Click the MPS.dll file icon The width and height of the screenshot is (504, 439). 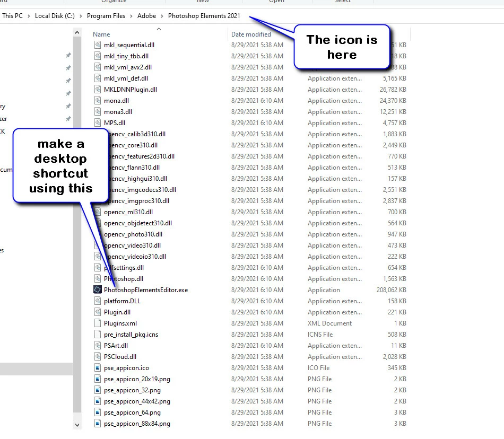98,122
